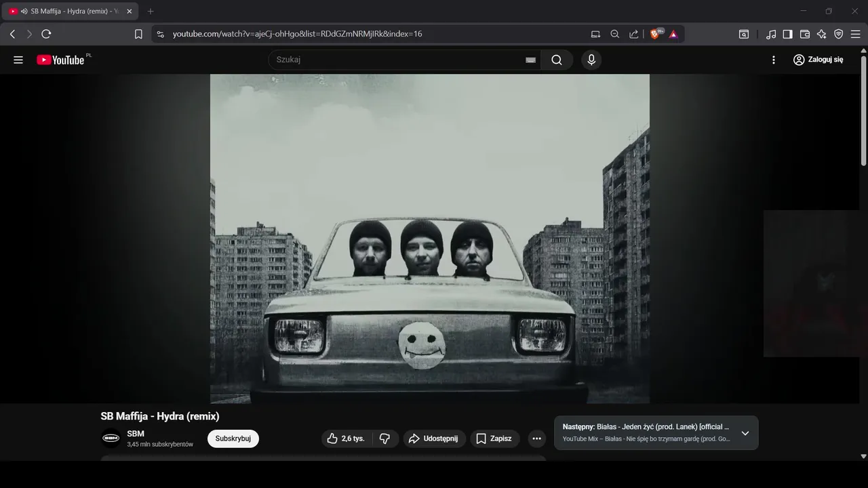Click the zoom magnifier icon in address bar
The image size is (868, 488).
(x=614, y=34)
